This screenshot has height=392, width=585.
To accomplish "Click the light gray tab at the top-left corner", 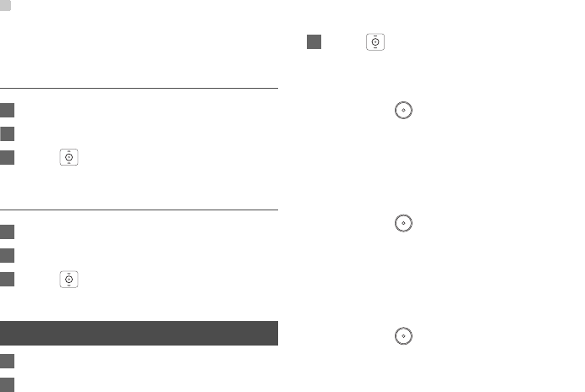I will coord(5,5).
